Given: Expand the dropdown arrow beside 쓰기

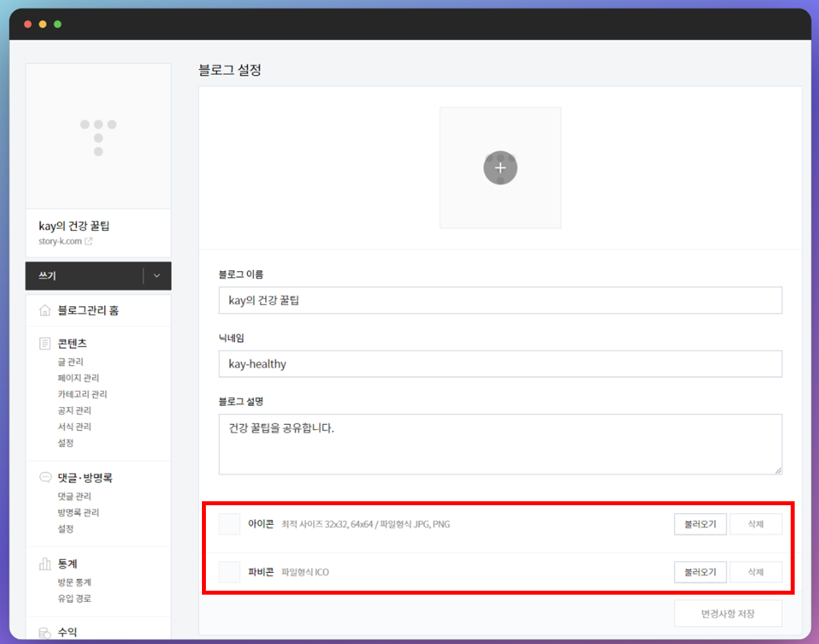Looking at the screenshot, I should [157, 276].
